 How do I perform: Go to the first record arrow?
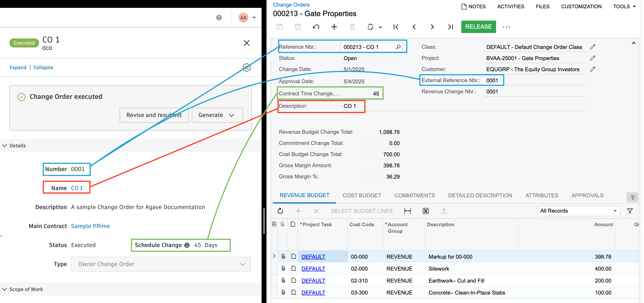(x=396, y=27)
